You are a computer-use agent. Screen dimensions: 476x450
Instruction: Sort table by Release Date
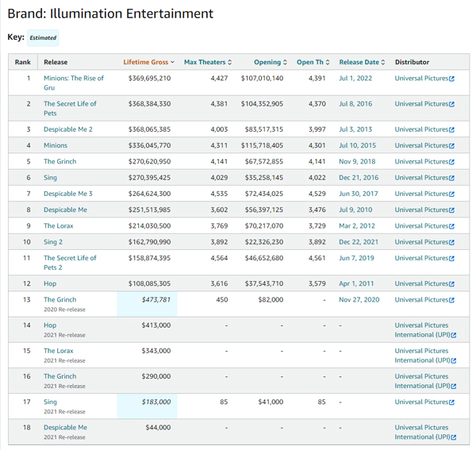pyautogui.click(x=362, y=62)
